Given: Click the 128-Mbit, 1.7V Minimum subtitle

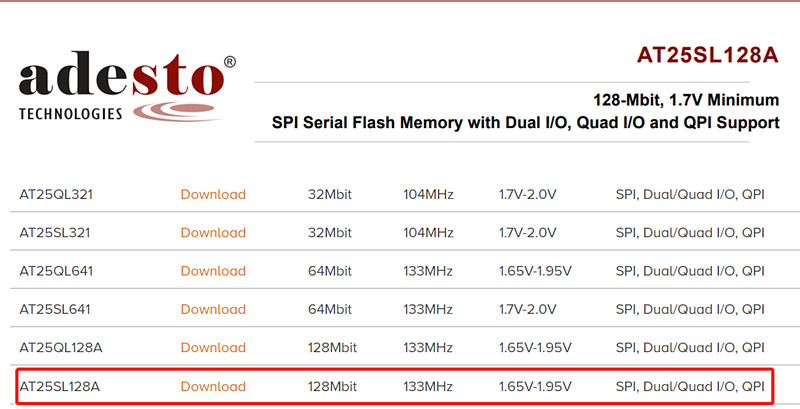Looking at the screenshot, I should [686, 100].
